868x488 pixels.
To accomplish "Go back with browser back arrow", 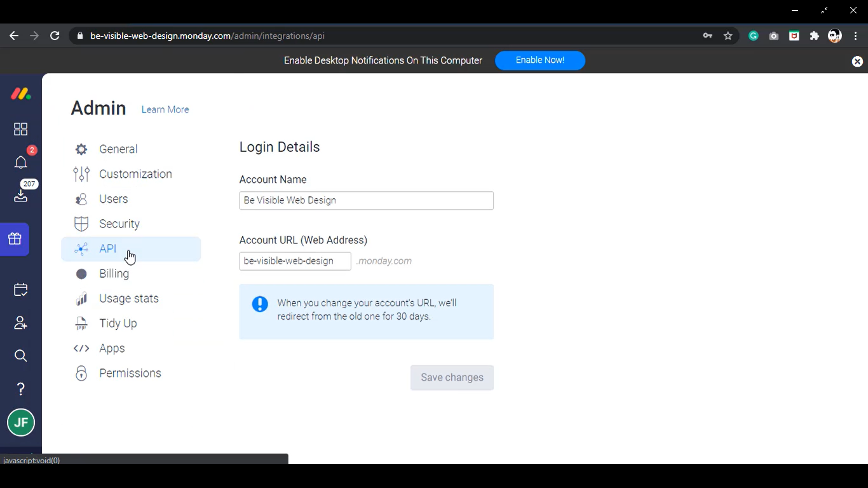I will click(x=14, y=36).
